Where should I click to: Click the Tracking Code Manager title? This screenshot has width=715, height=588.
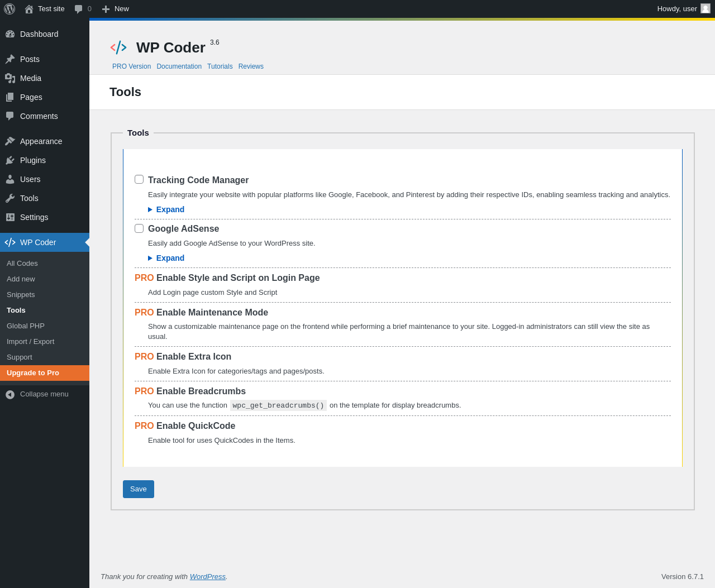(x=198, y=180)
